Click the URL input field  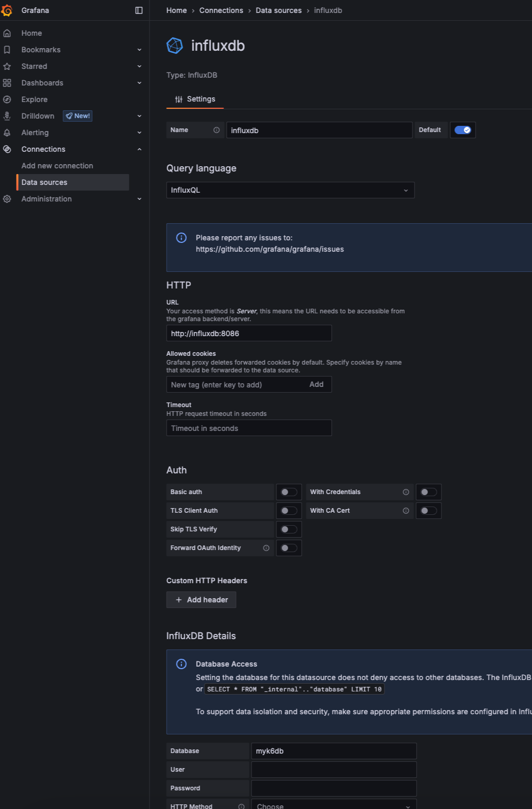coord(249,333)
